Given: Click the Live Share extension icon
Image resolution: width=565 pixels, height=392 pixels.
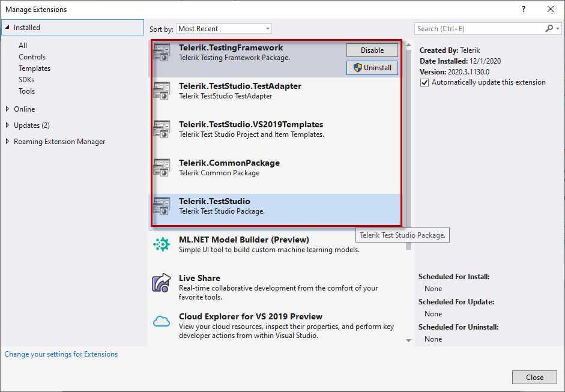Looking at the screenshot, I should (162, 283).
